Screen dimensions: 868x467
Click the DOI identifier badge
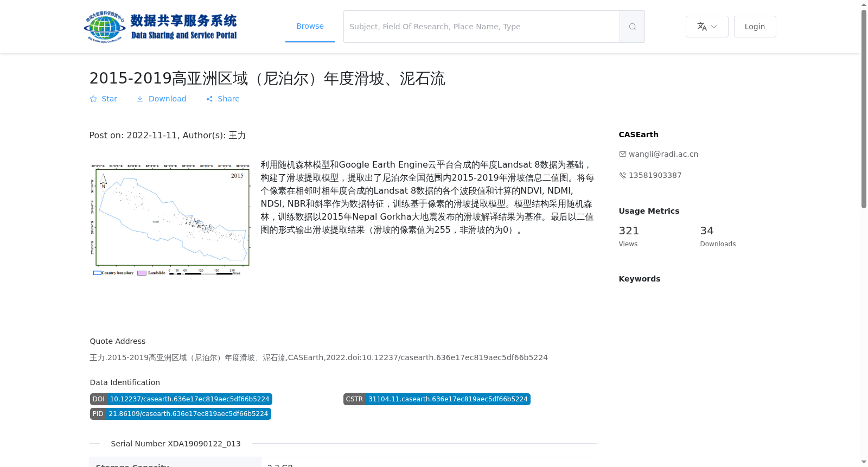click(x=181, y=399)
